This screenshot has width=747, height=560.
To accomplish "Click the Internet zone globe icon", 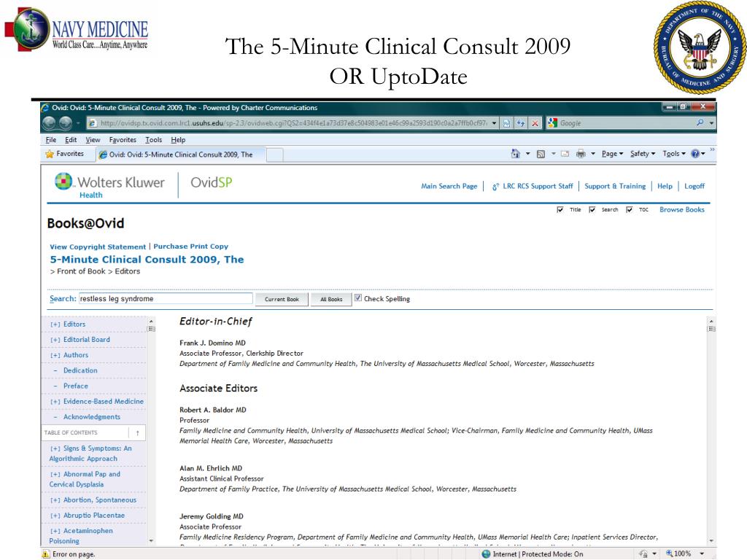I will [486, 554].
